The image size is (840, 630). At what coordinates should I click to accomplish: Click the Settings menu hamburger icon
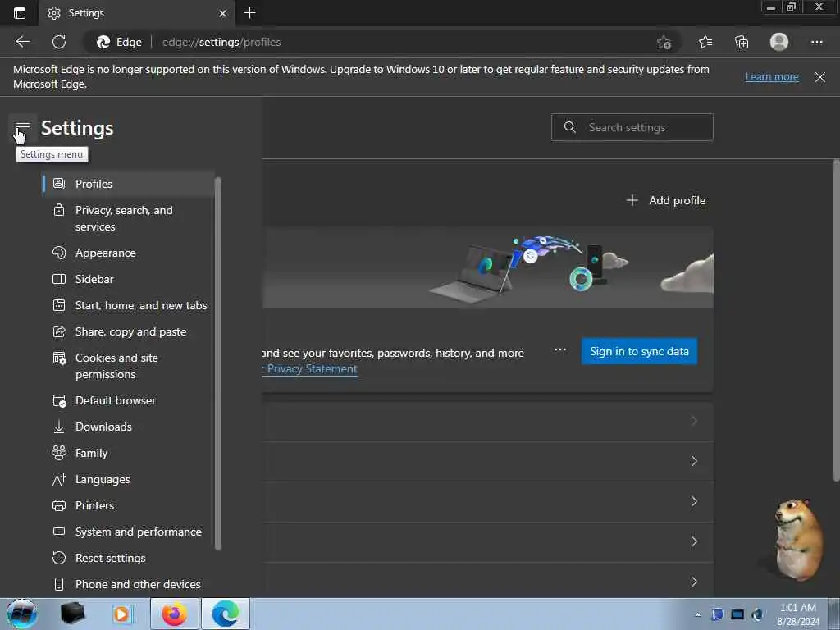[22, 128]
